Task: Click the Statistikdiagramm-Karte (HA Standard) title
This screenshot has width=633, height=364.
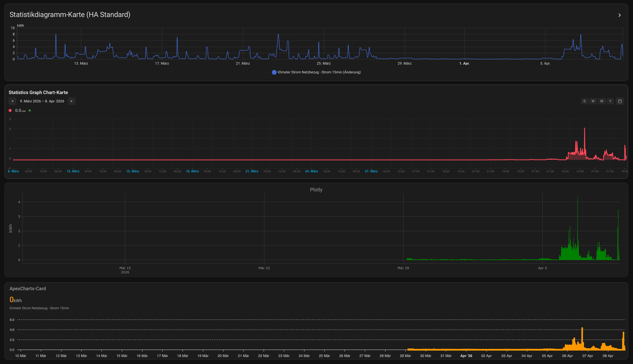Action: pyautogui.click(x=70, y=15)
